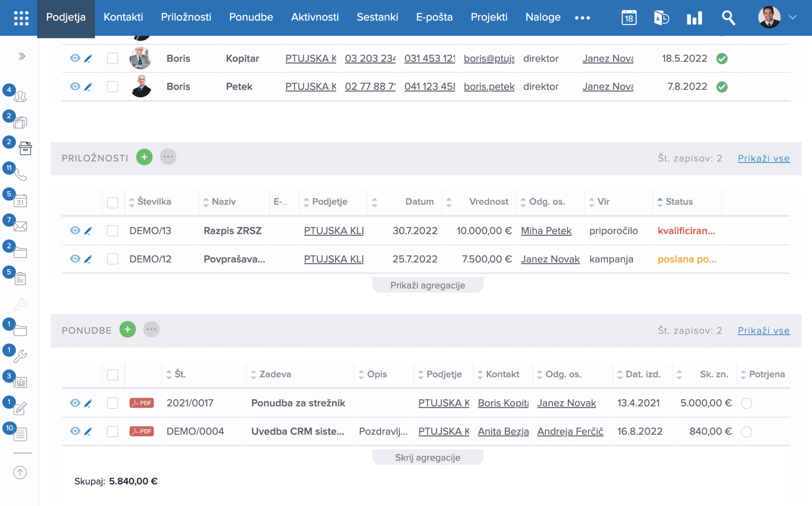Mark ponudba DEMO/0004 as potrjena
This screenshot has width=812, height=506.
(x=747, y=431)
